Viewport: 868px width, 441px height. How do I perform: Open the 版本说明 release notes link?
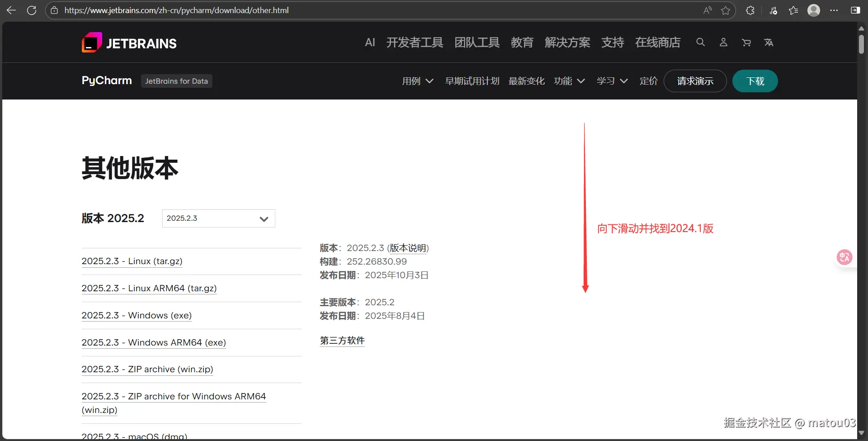click(x=408, y=248)
